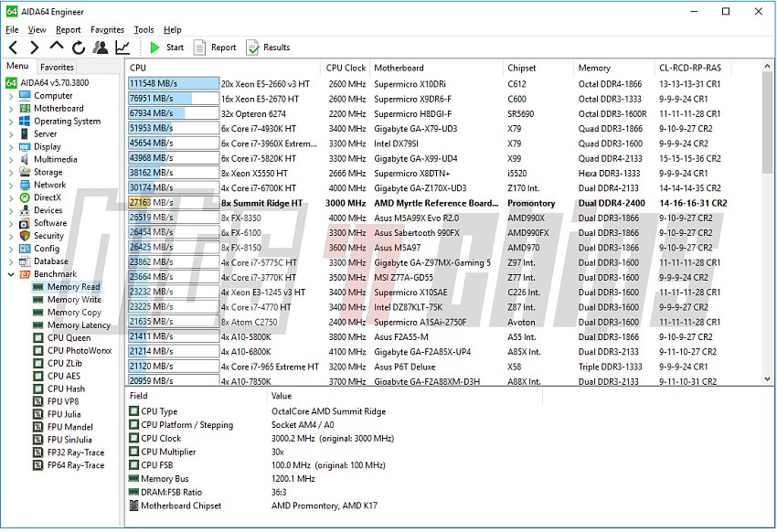
Task: Select the CPU PhotoWorxx benchmark icon
Action: click(x=37, y=351)
